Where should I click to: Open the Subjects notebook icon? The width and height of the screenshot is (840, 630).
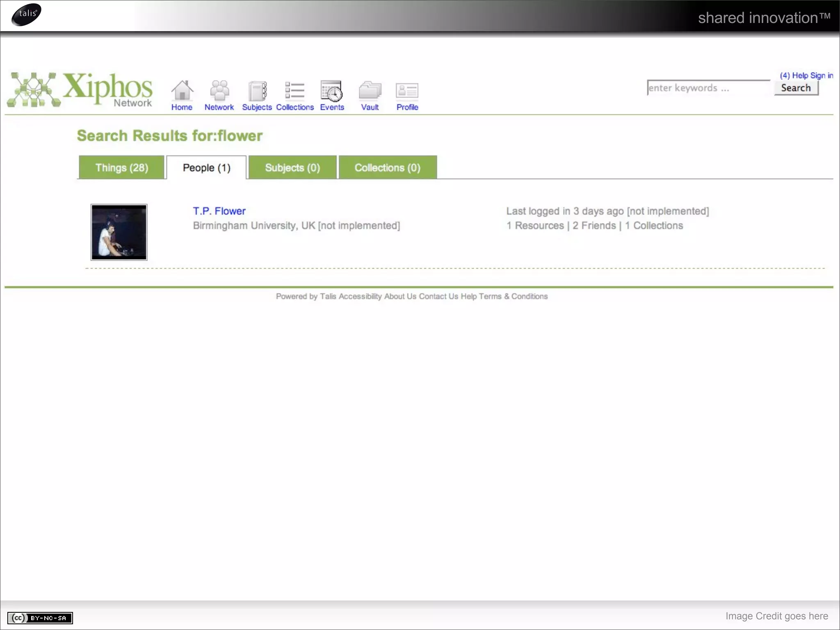point(257,91)
